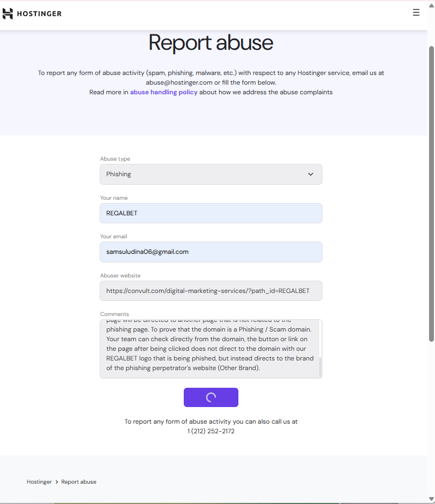Click the phone number 1 (212) 252-2172

coord(211,431)
